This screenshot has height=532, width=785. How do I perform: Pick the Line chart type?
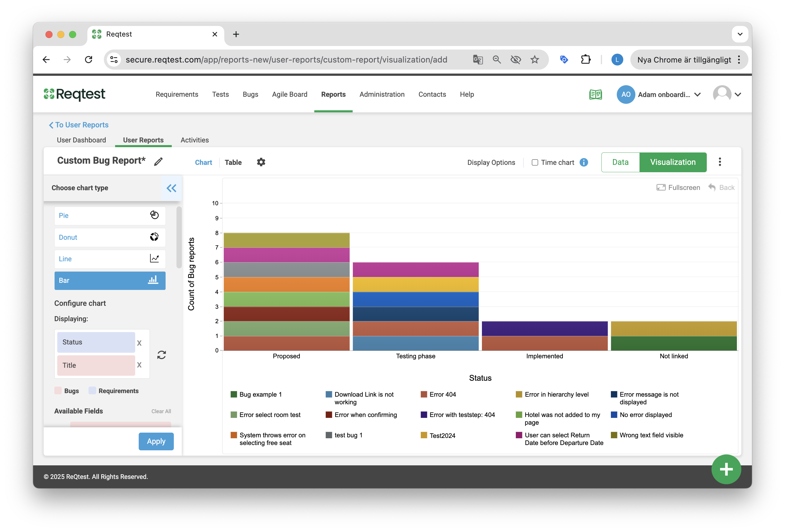[x=110, y=259]
